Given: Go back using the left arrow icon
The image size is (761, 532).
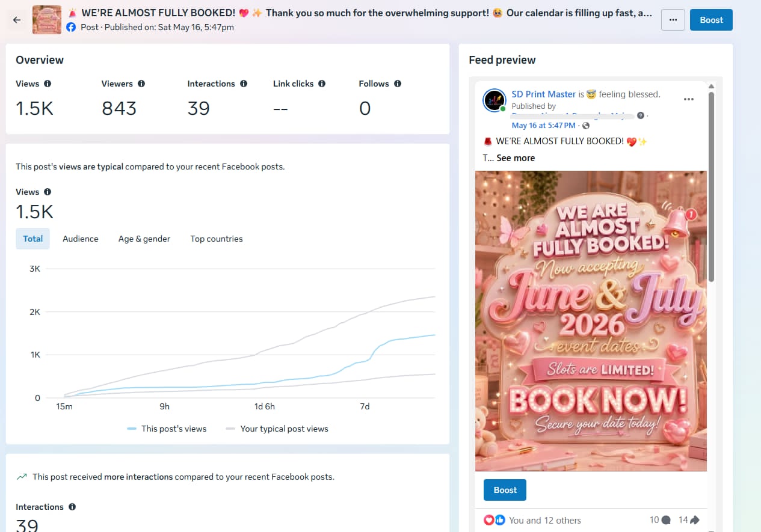Looking at the screenshot, I should tap(17, 20).
